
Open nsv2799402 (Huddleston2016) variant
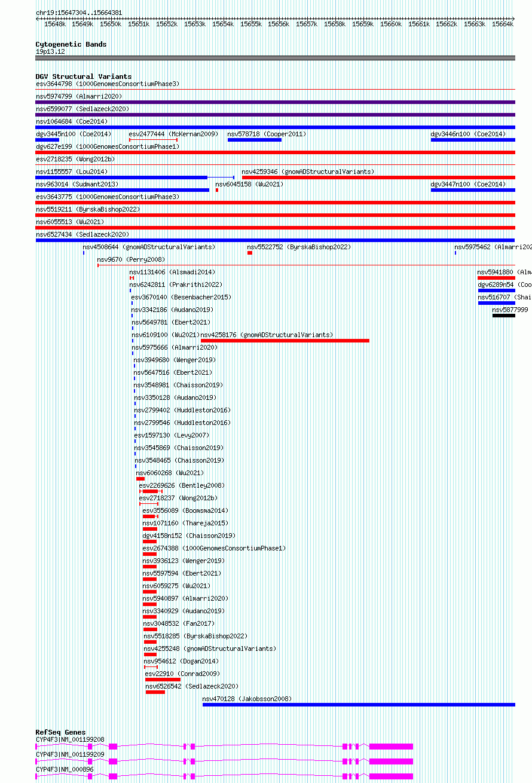click(x=183, y=410)
